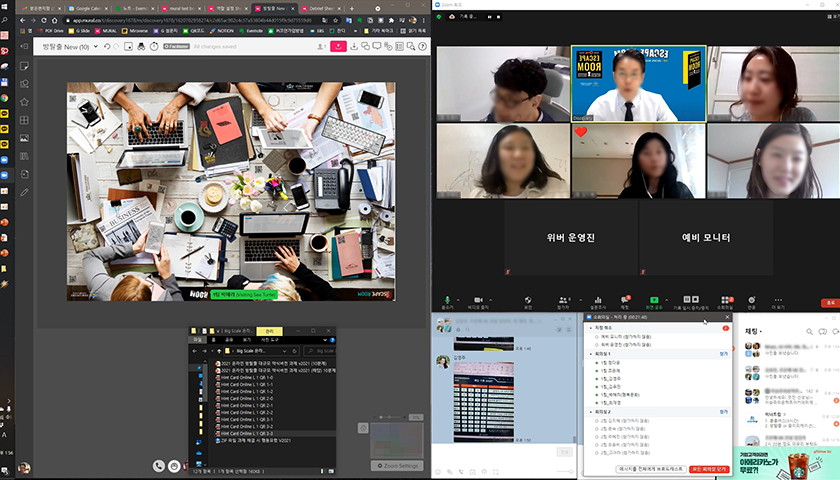
Task: Switch to the Google Calendar browser tab
Action: (x=87, y=9)
